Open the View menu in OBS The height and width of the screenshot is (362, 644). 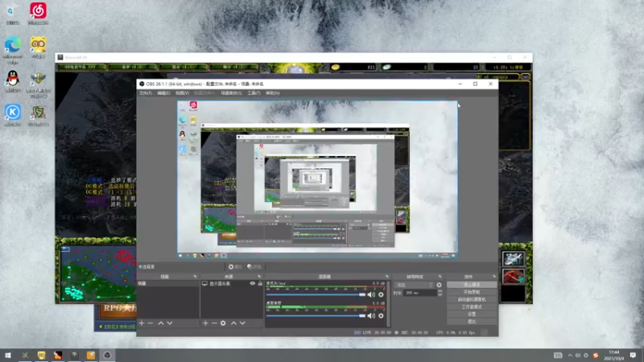tap(183, 93)
